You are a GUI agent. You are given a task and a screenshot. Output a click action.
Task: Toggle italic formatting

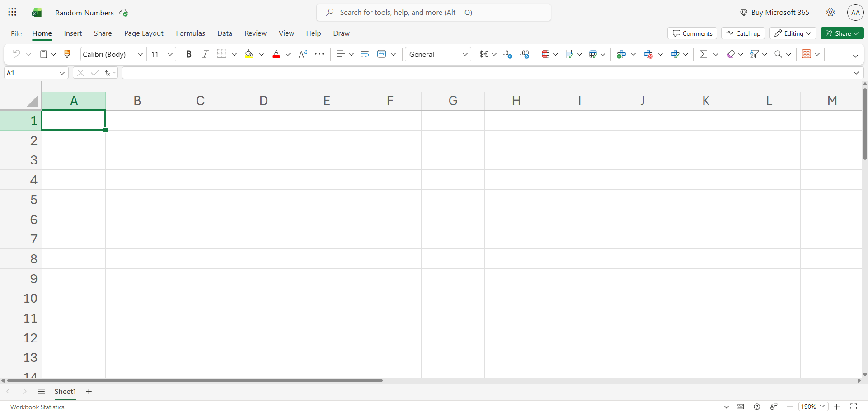coord(205,54)
